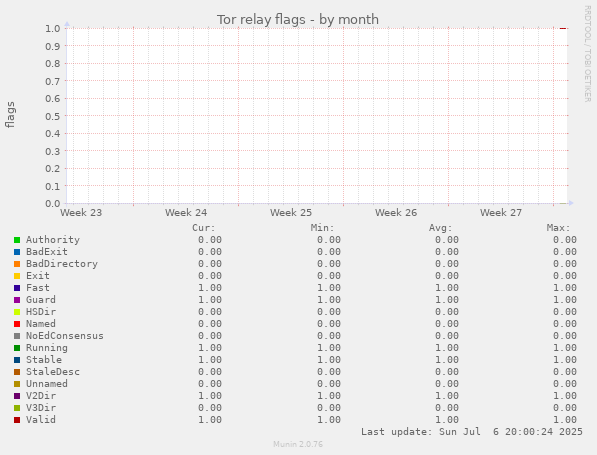Click the dark blue Fast legend swatch
Screen dimensions: 597x455
17,288
